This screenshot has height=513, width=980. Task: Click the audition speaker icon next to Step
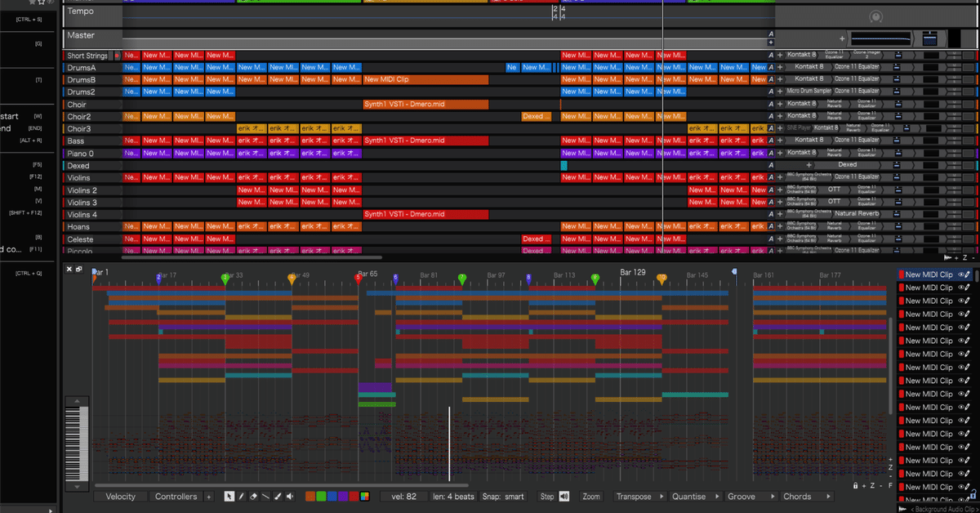pyautogui.click(x=563, y=496)
